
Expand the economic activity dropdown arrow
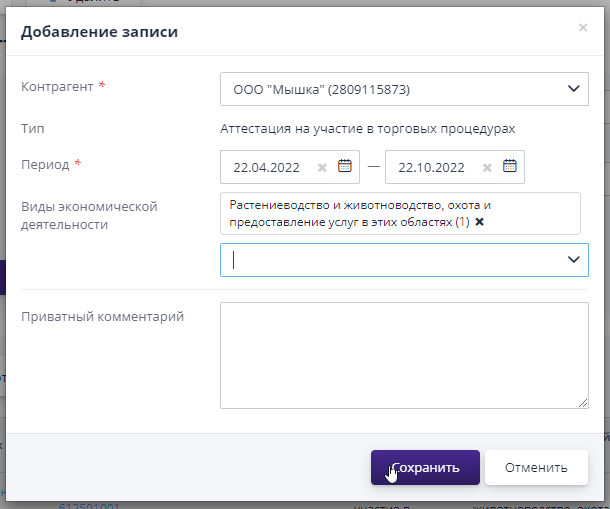pyautogui.click(x=573, y=260)
